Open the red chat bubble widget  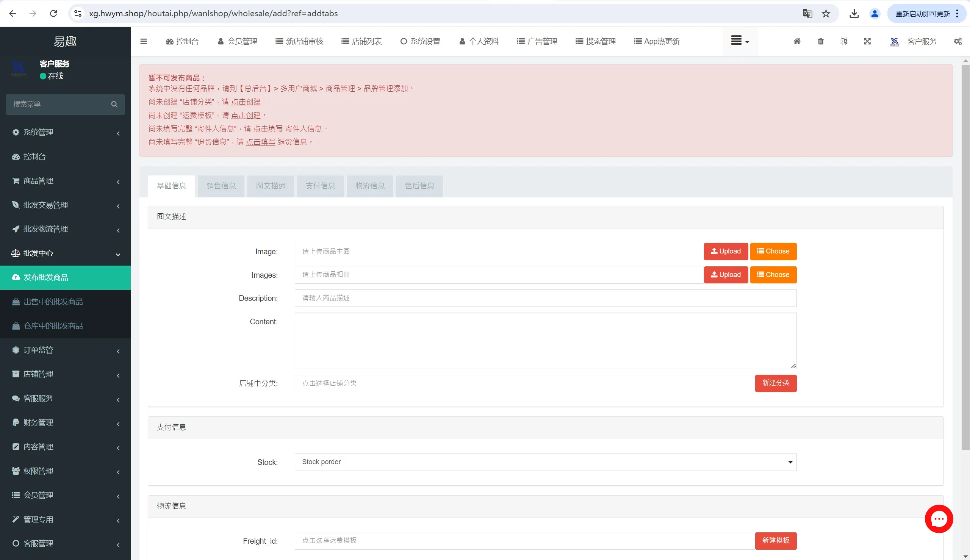click(939, 518)
